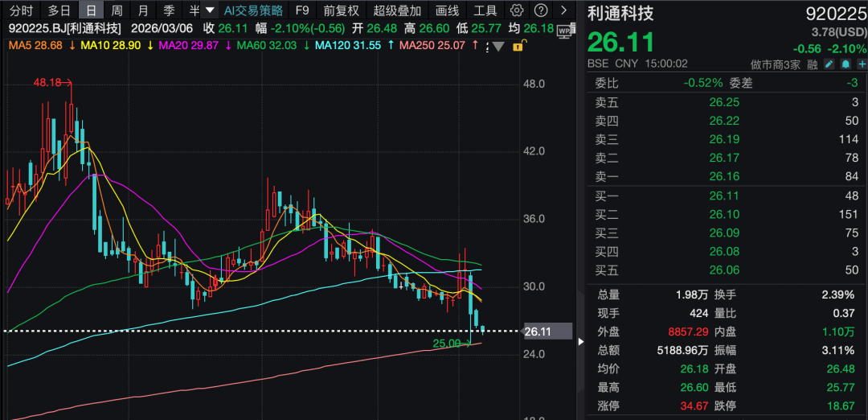Toggle the yellow chart lock icon

(x=517, y=46)
